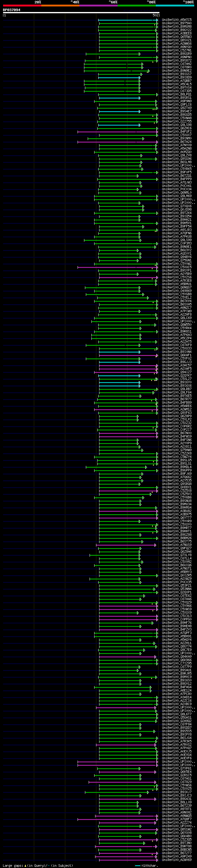Screen dimensions: 197x868
Task: Open hit UniRef100_B9ION4
Action: coord(177,352)
